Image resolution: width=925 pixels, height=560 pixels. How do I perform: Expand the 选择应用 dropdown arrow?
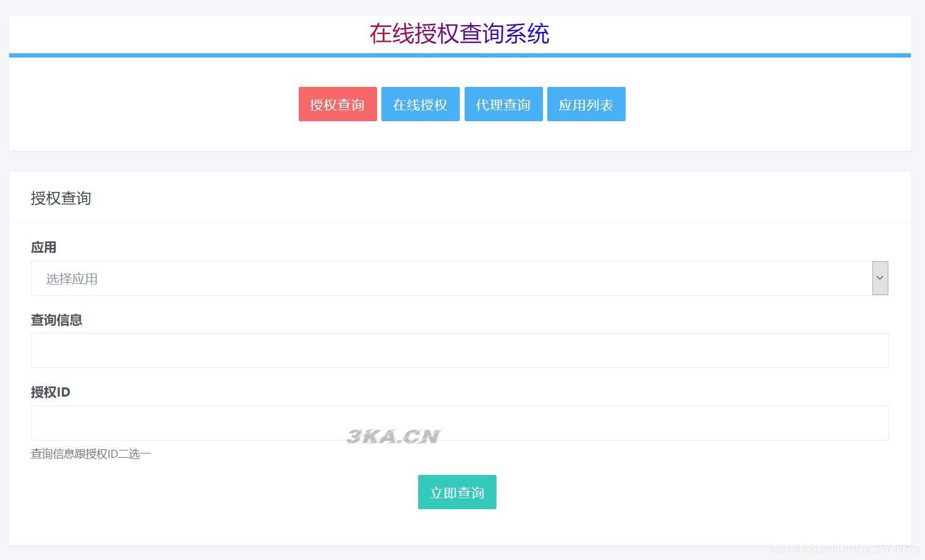880,278
